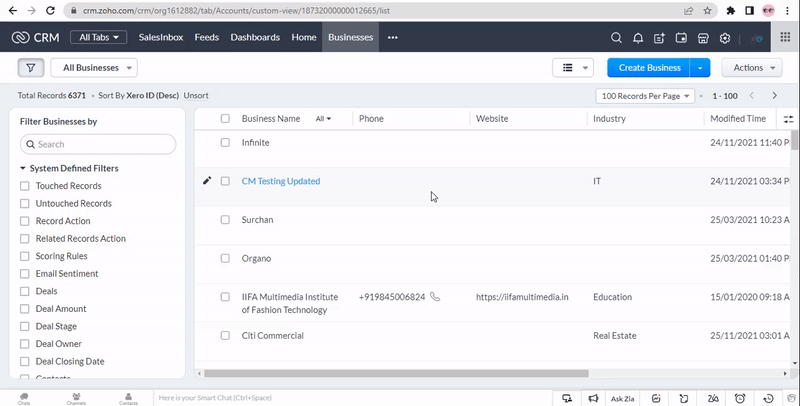Image resolution: width=800 pixels, height=406 pixels.
Task: Enable the Email Sentiment filter
Action: pyautogui.click(x=24, y=274)
